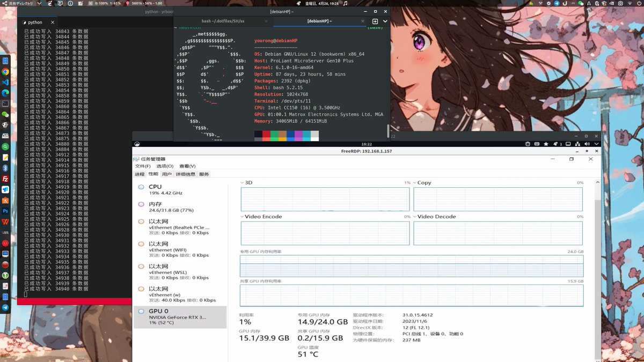Switch to the 服务 tab

click(x=203, y=174)
